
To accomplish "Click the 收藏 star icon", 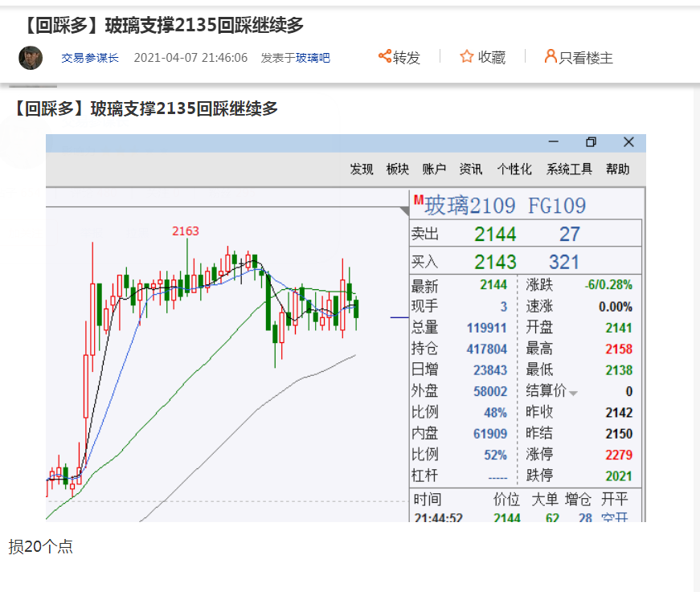I will point(467,56).
